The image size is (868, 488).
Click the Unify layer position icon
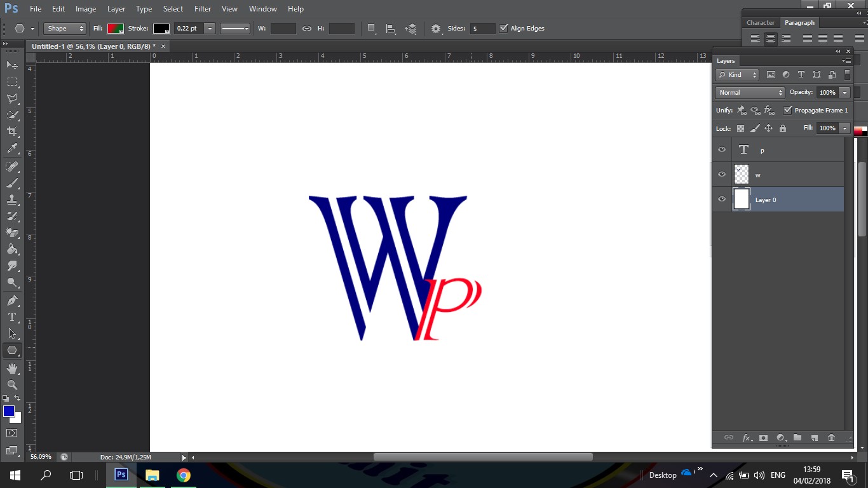point(742,111)
